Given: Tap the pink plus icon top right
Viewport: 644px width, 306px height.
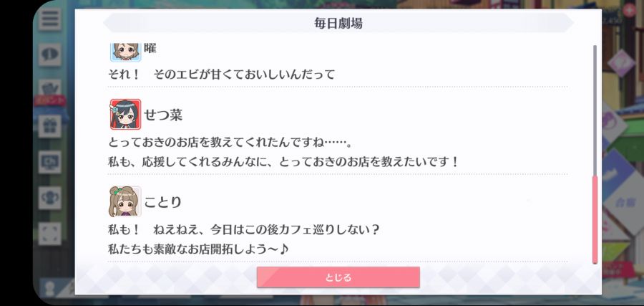Looking at the screenshot, I should coord(628,10).
